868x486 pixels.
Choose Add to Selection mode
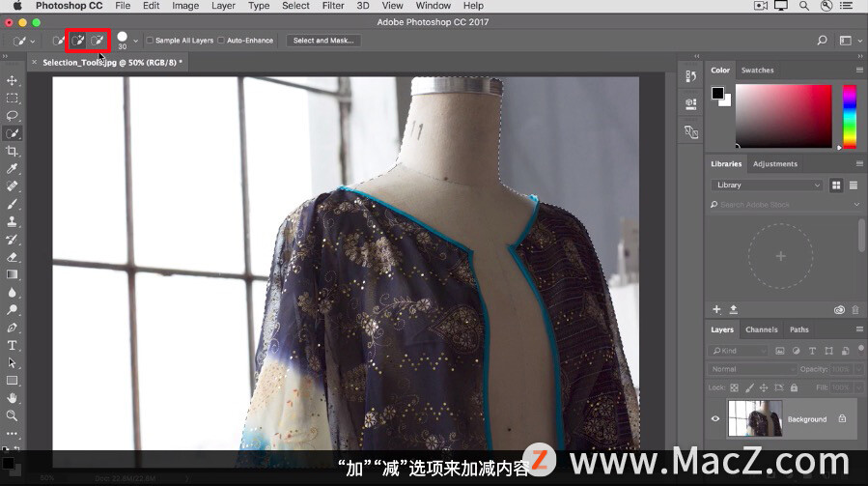78,41
